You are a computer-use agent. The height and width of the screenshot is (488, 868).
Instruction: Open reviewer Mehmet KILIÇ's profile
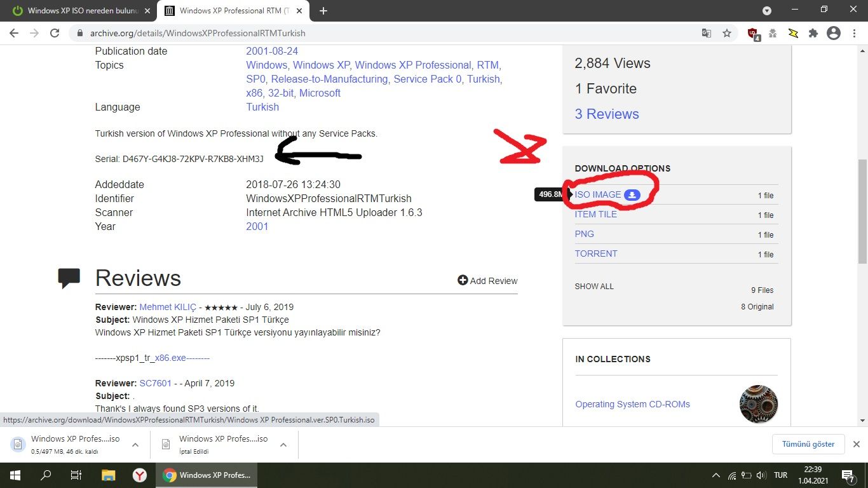click(168, 308)
